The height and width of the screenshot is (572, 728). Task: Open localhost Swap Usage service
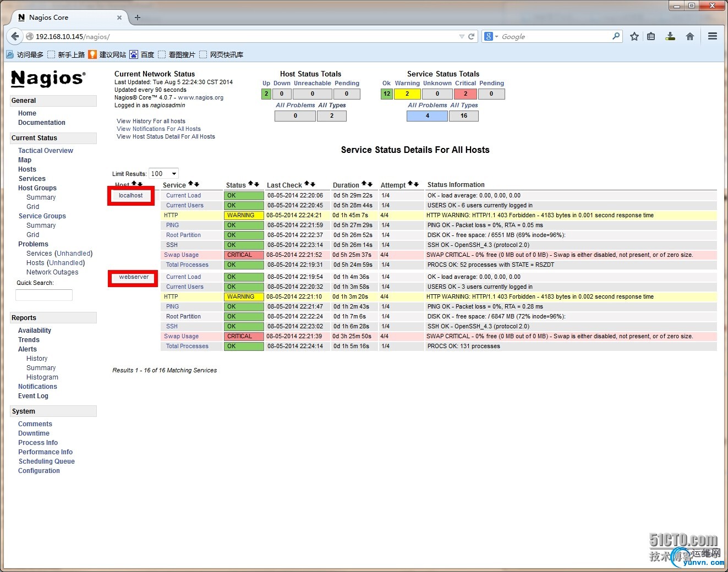coord(181,255)
